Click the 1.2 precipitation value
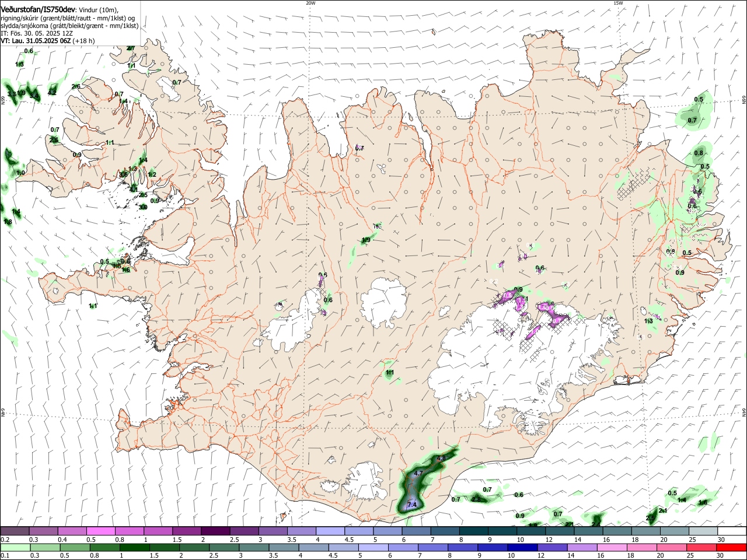Screen dimensions: 747x560 point(152,174)
